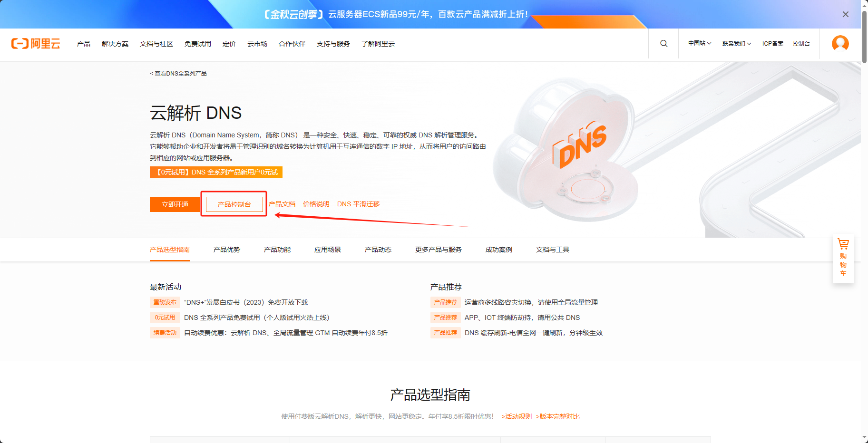Image resolution: width=868 pixels, height=443 pixels.
Task: Select the 更多产品与服务 tab
Action: (x=439, y=250)
